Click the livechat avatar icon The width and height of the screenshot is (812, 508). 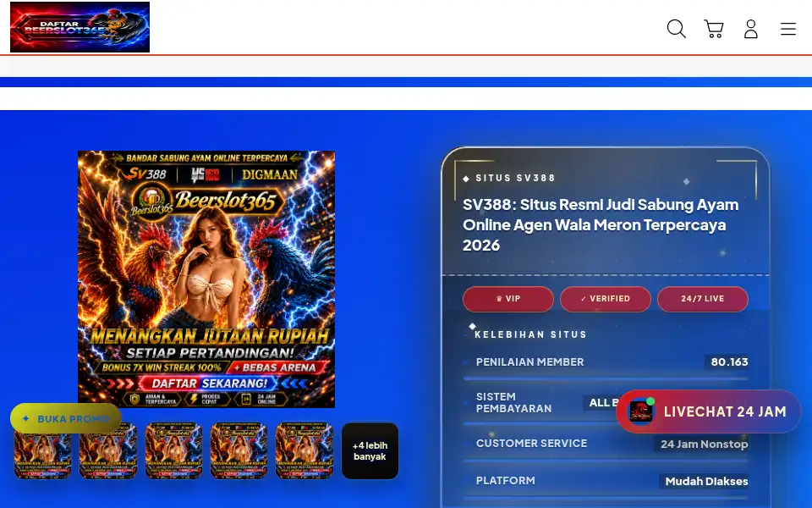pyautogui.click(x=641, y=411)
